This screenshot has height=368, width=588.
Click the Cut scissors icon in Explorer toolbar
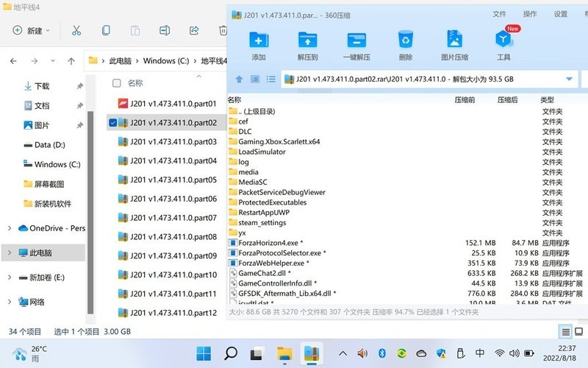tap(76, 30)
